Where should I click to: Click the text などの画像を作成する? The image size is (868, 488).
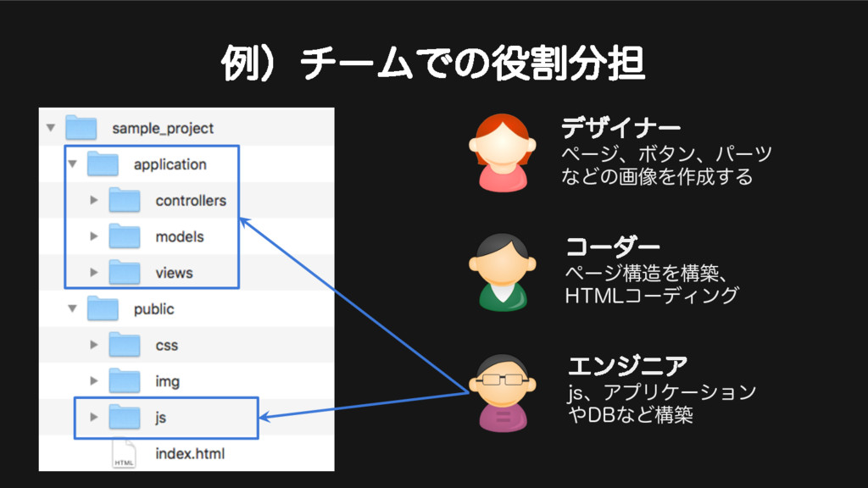(x=657, y=176)
